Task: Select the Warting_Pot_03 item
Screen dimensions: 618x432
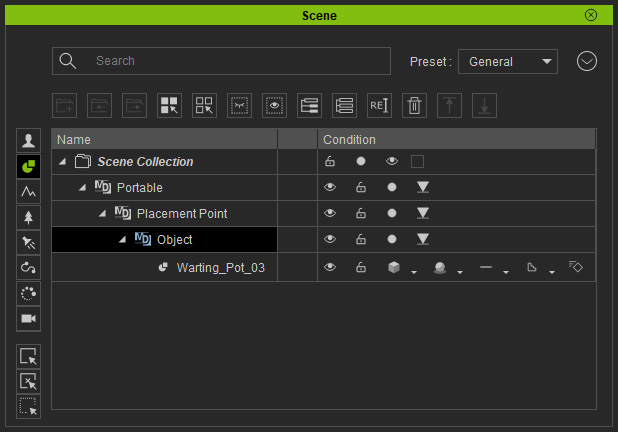Action: 220,268
